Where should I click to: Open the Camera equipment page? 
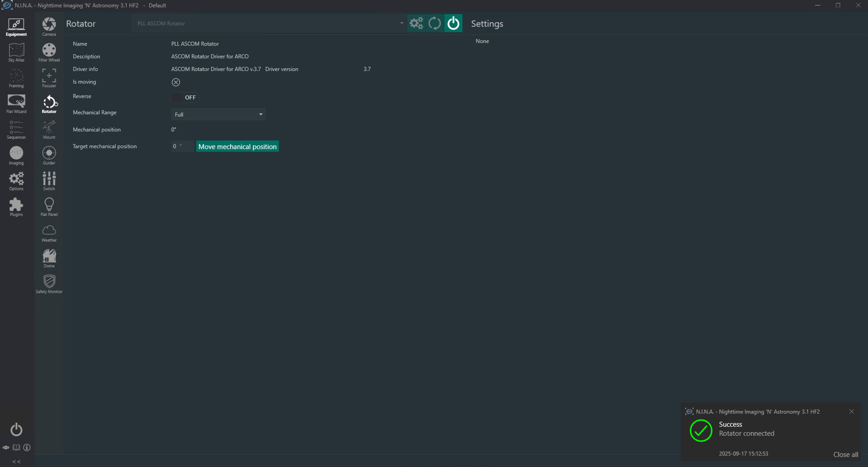pos(49,27)
